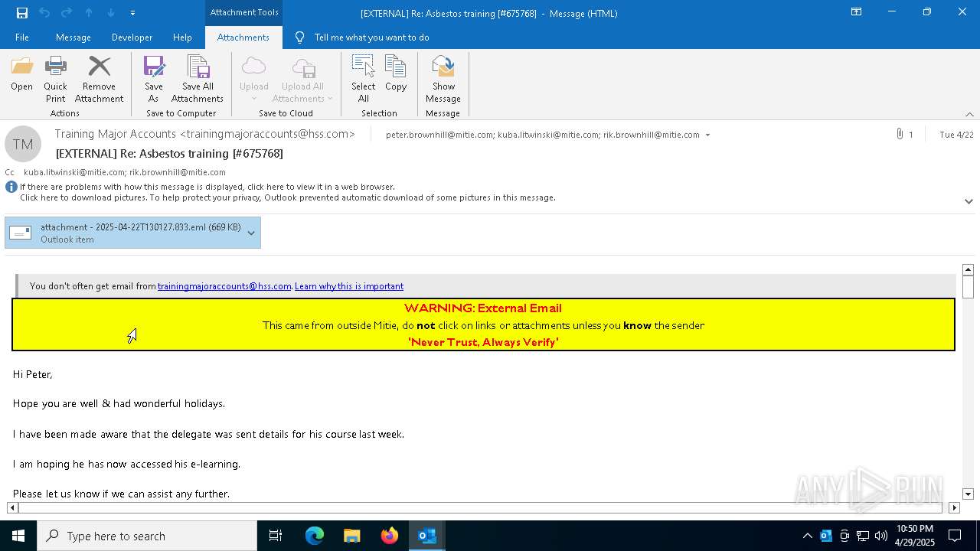Image resolution: width=980 pixels, height=551 pixels.
Task: Click Select All in the Selection group
Action: point(363,79)
